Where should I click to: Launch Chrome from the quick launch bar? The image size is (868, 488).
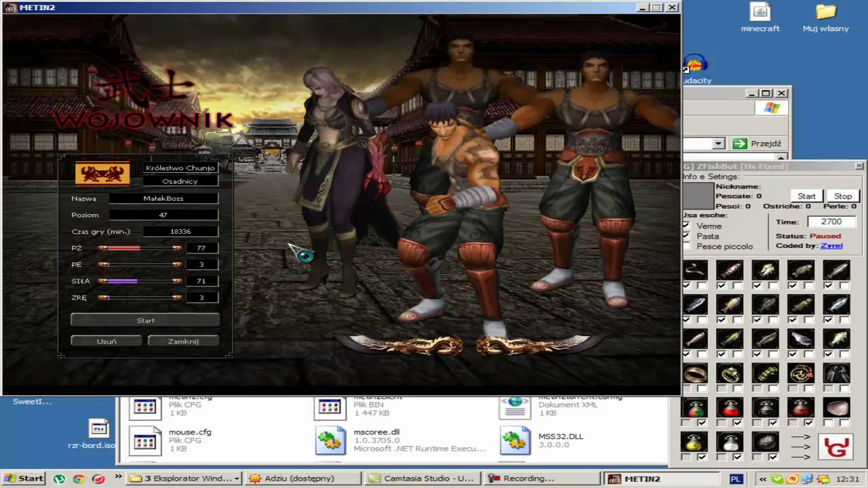coord(79,479)
